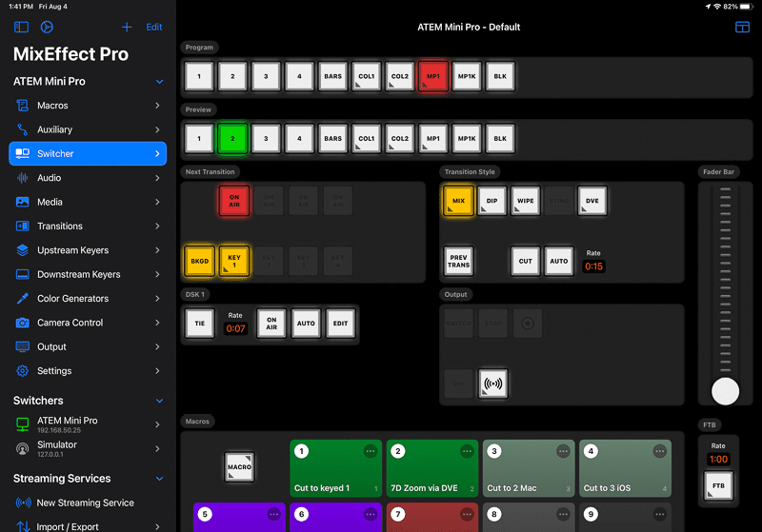Screen dimensions: 762x532
Task: Open options menu on macro 2 card
Action: coord(467,451)
